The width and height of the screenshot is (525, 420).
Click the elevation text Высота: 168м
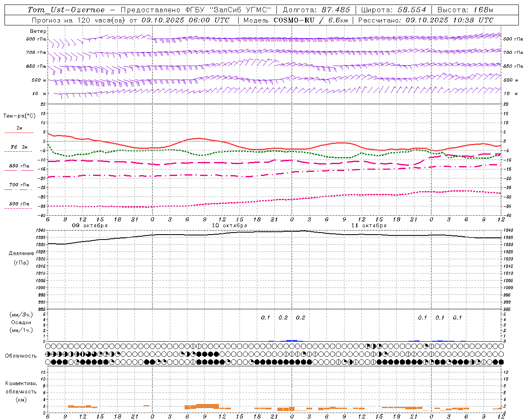point(465,10)
